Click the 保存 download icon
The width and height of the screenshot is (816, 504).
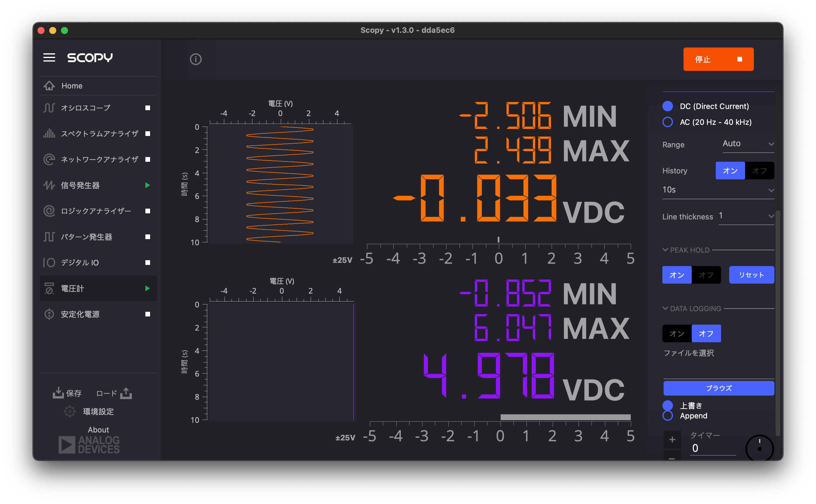[x=58, y=393]
